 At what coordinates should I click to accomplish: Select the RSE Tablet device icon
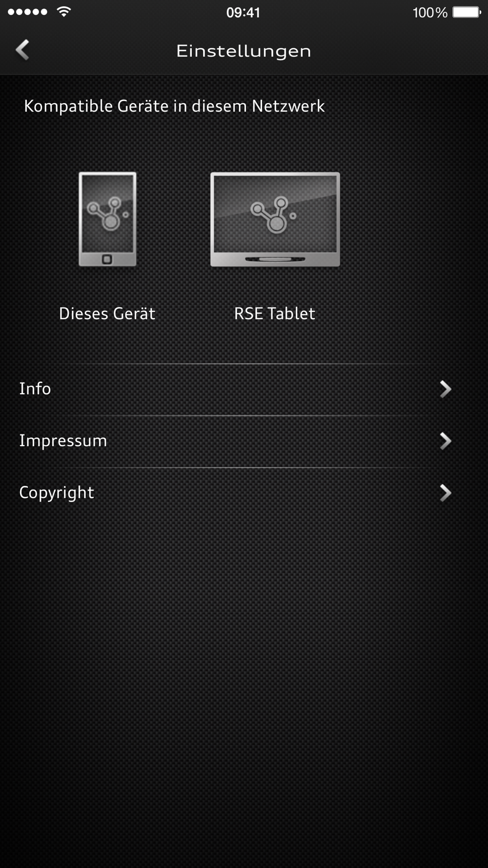pos(275,219)
